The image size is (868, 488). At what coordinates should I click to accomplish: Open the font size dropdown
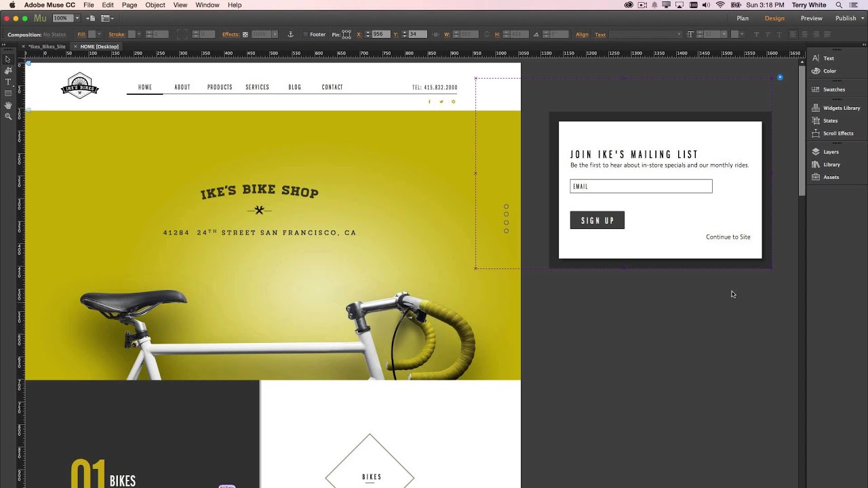coord(724,35)
